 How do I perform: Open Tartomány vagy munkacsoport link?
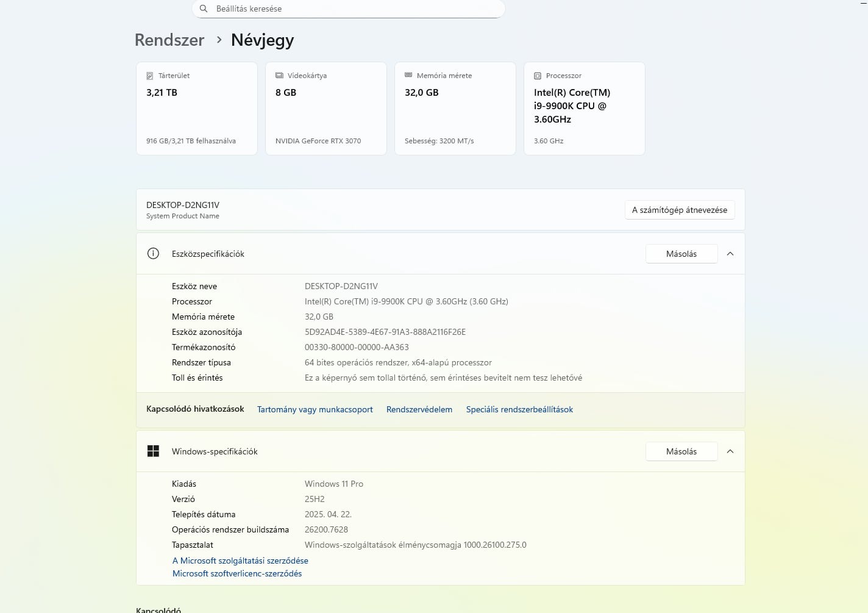tap(315, 409)
